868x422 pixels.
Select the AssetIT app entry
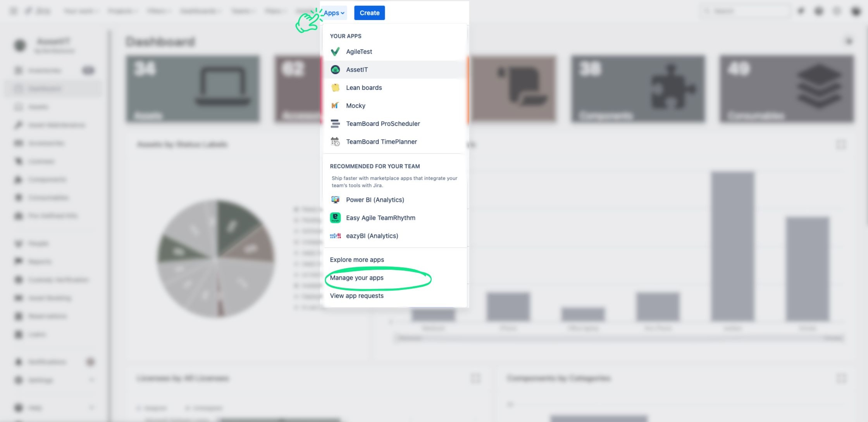(x=395, y=70)
